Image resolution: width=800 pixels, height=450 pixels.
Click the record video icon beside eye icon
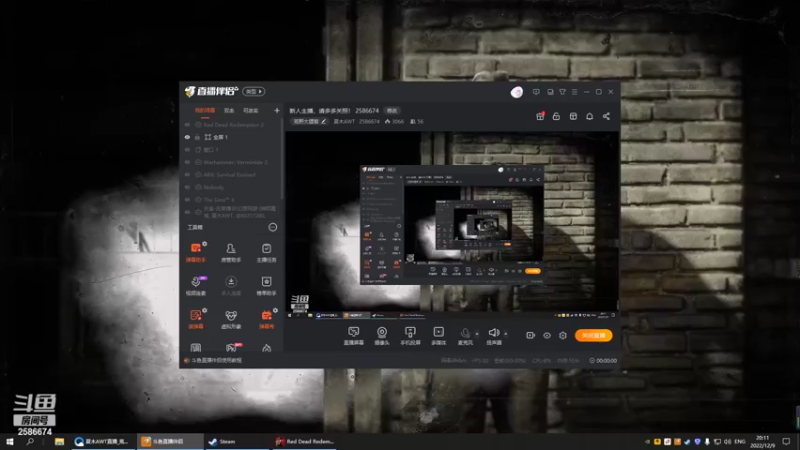coord(530,335)
